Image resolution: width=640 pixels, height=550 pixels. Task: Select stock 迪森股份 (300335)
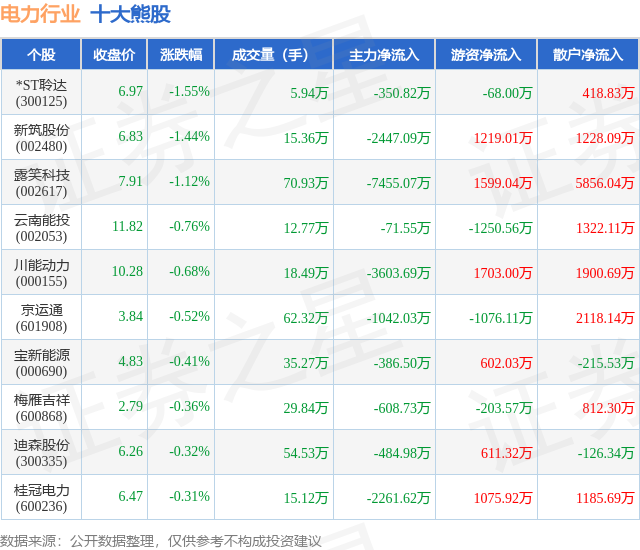(x=41, y=453)
